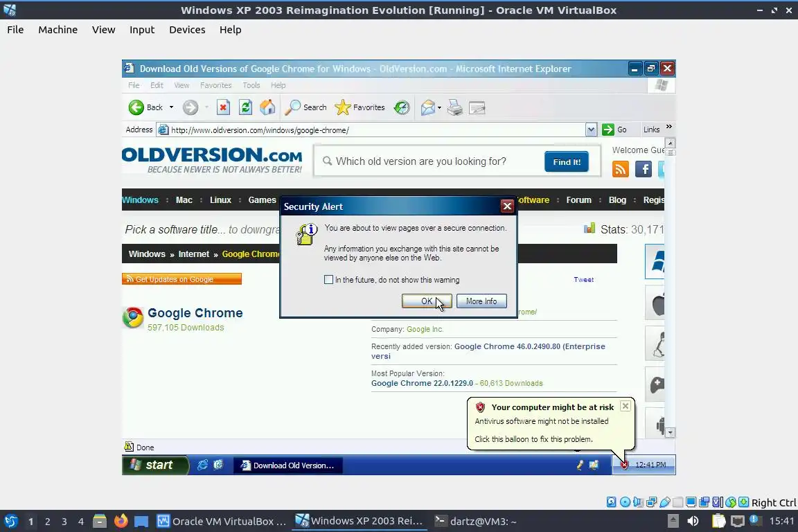Image resolution: width=798 pixels, height=532 pixels.
Task: Click the Home page icon
Action: (x=267, y=107)
